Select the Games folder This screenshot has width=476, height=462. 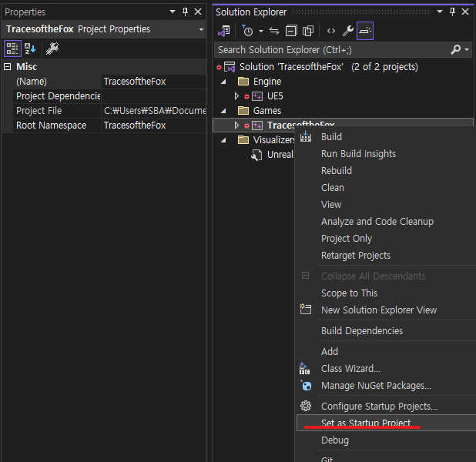coord(267,111)
